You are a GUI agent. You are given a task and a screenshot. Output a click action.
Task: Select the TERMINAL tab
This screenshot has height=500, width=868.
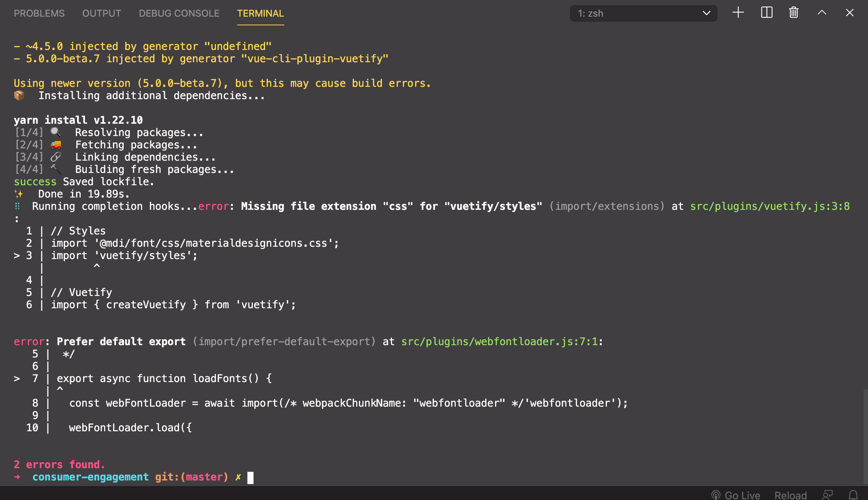pyautogui.click(x=260, y=13)
